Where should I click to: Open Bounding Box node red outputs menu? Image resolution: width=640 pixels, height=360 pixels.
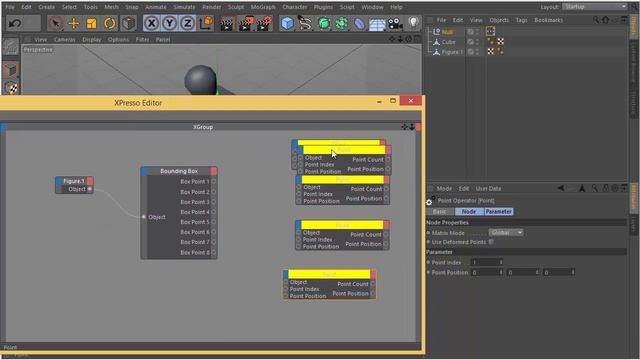click(x=214, y=171)
